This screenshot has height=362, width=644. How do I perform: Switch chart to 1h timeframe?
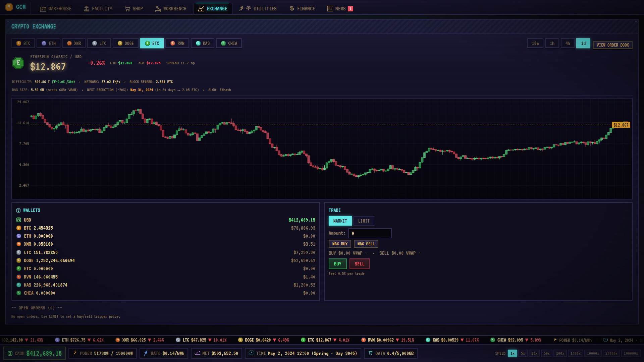coord(552,44)
